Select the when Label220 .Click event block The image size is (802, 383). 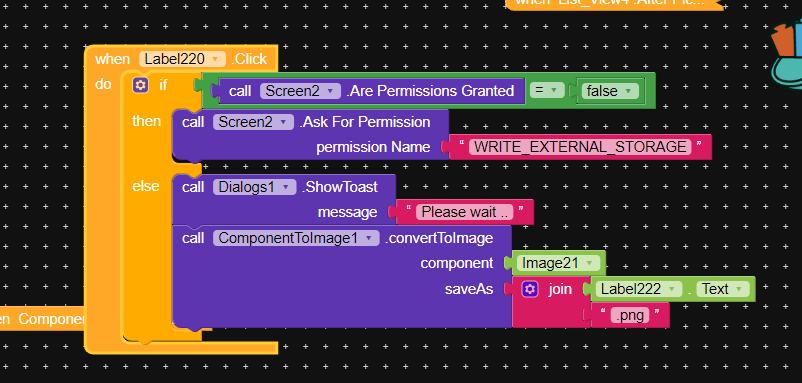[181, 58]
